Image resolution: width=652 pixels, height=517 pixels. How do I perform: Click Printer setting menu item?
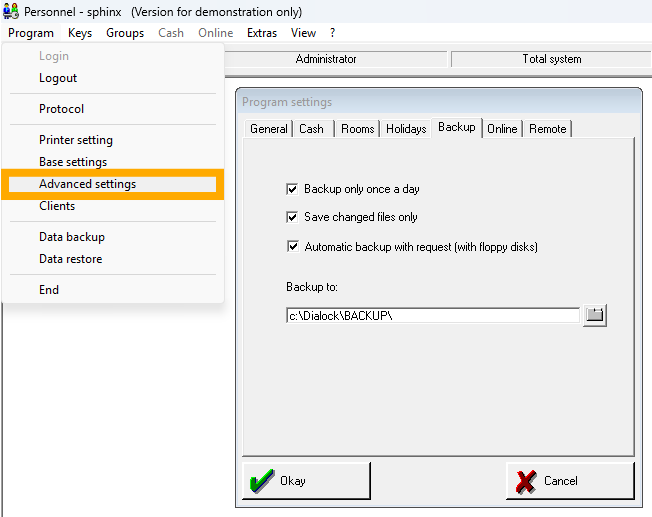(76, 140)
